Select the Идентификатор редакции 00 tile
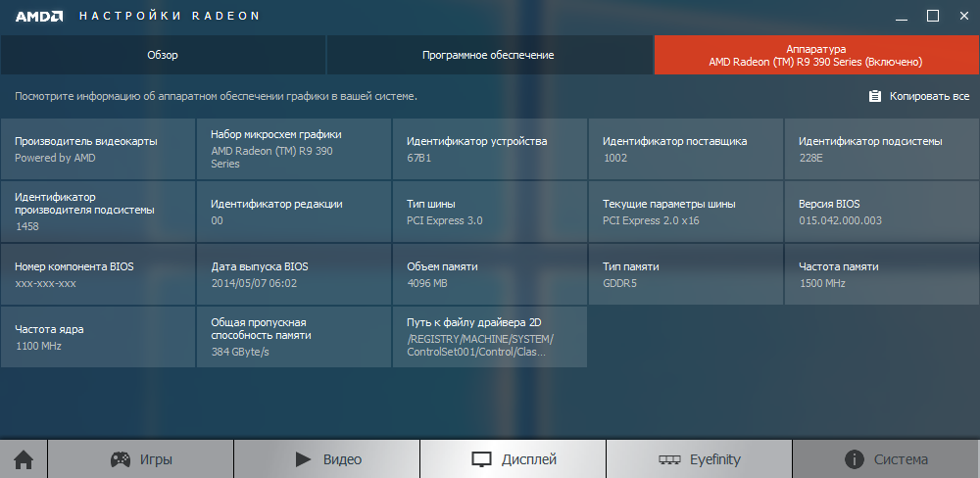Screen dimensions: 980x478 click(x=294, y=212)
